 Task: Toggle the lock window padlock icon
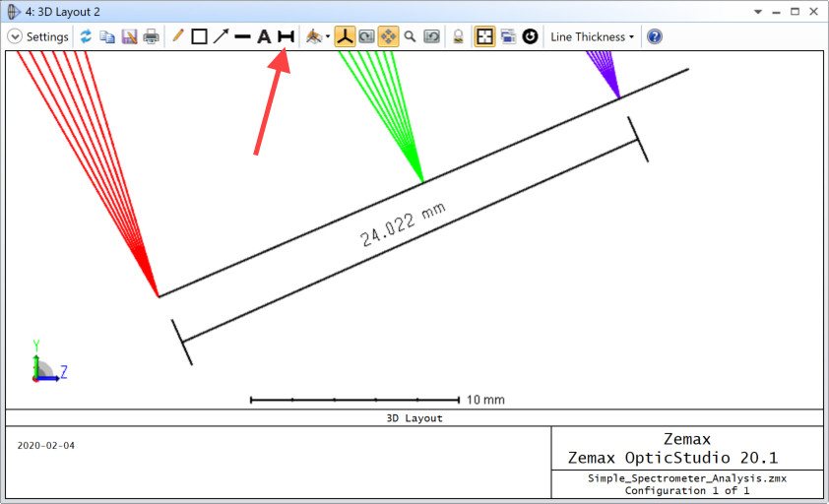[458, 36]
